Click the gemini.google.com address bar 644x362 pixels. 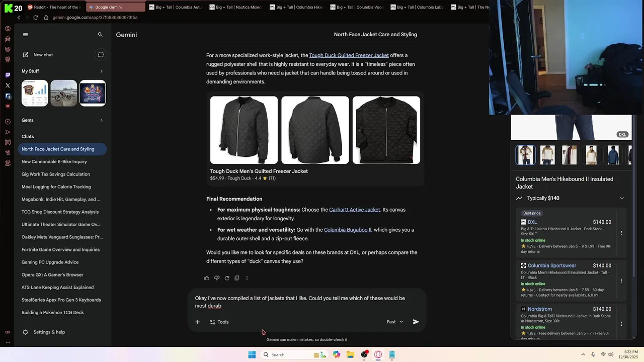point(95,18)
